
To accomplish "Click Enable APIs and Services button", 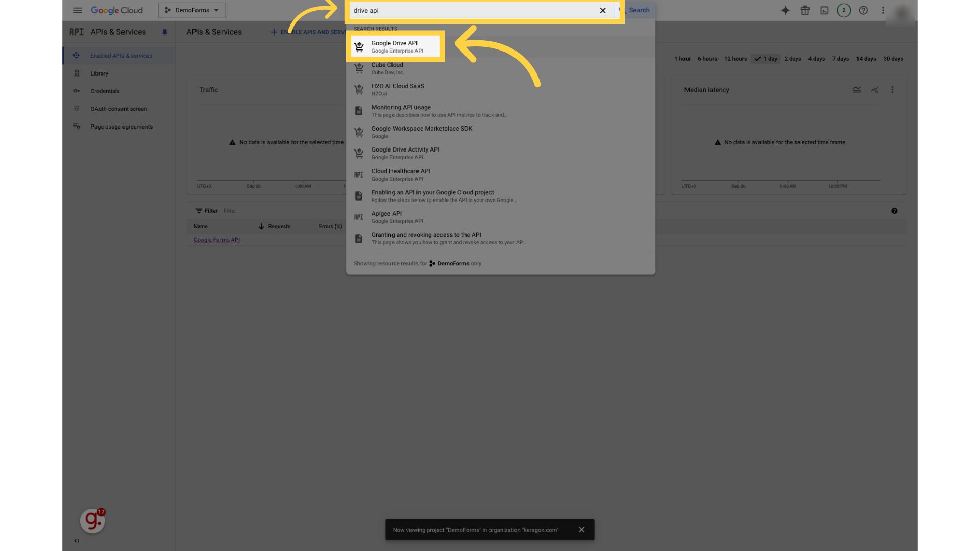I will point(308,32).
